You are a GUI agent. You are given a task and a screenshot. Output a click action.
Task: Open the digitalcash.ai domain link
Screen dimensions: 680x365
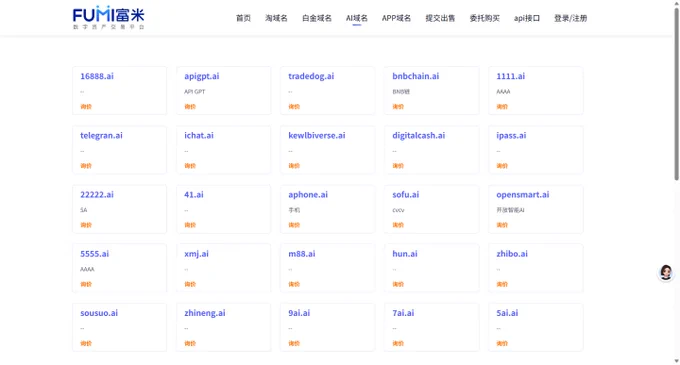point(418,136)
